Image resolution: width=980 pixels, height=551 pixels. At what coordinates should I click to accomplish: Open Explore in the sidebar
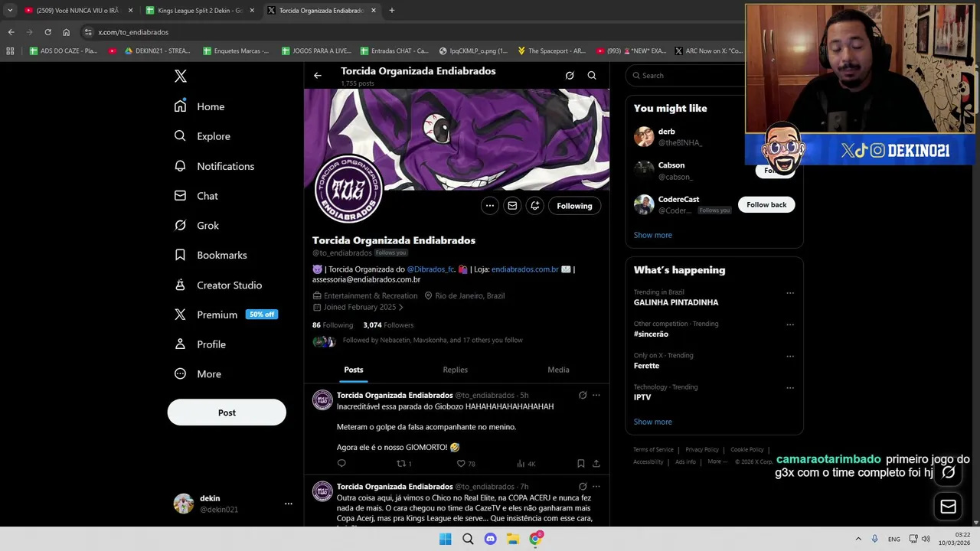[x=202, y=136]
